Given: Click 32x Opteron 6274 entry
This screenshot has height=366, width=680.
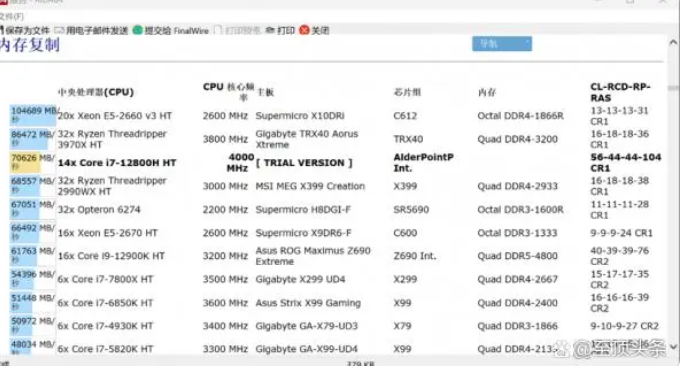Looking at the screenshot, I should [99, 209].
